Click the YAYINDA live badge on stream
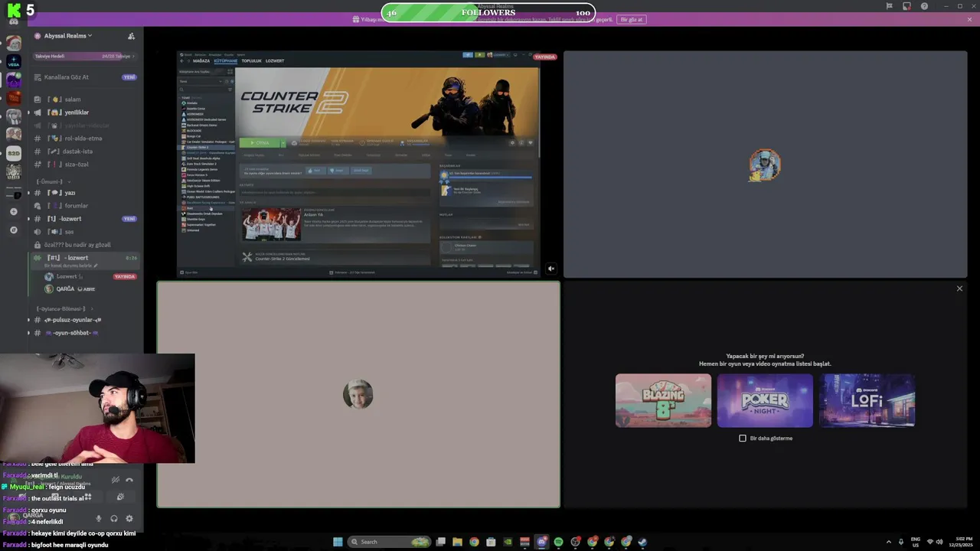The height and width of the screenshot is (551, 980). coord(545,57)
